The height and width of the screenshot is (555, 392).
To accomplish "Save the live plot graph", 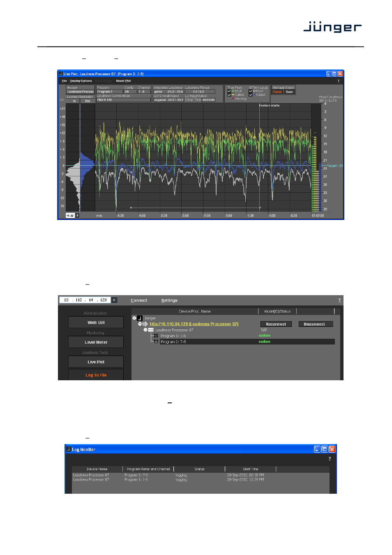I will (x=289, y=92).
